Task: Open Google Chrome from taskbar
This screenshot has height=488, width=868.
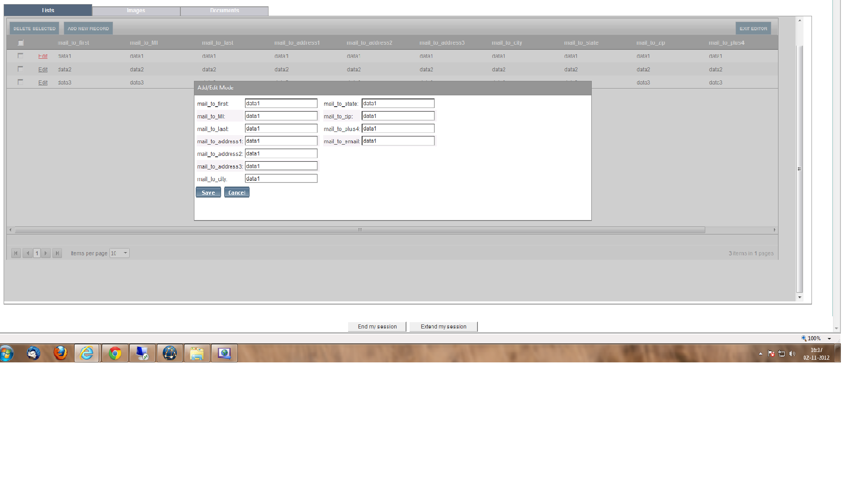Action: 115,353
